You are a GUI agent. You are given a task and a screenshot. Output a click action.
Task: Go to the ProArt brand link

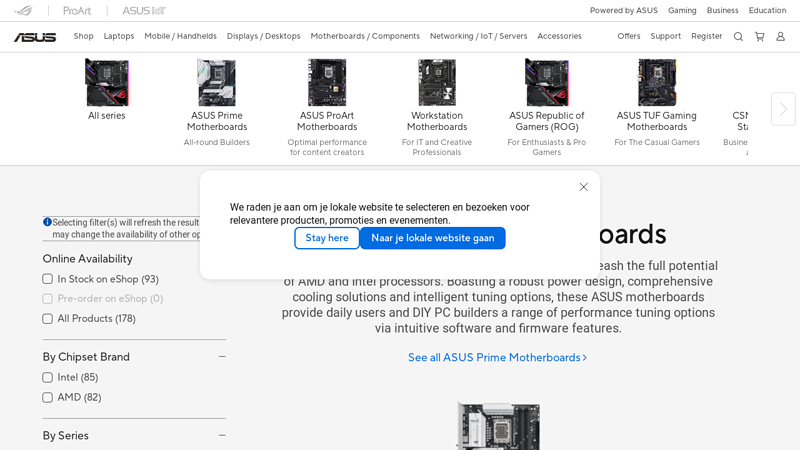[x=77, y=11]
